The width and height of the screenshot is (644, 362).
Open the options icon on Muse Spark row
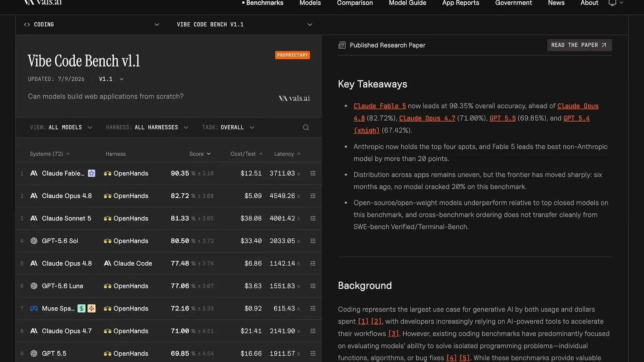click(x=313, y=309)
